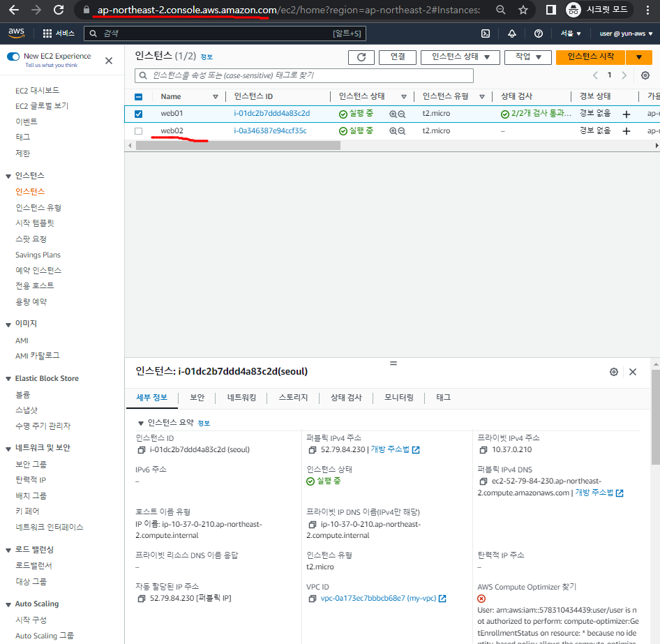The image size is (660, 644).
Task: Open the user @ yun-aws account menu
Action: pos(626,33)
